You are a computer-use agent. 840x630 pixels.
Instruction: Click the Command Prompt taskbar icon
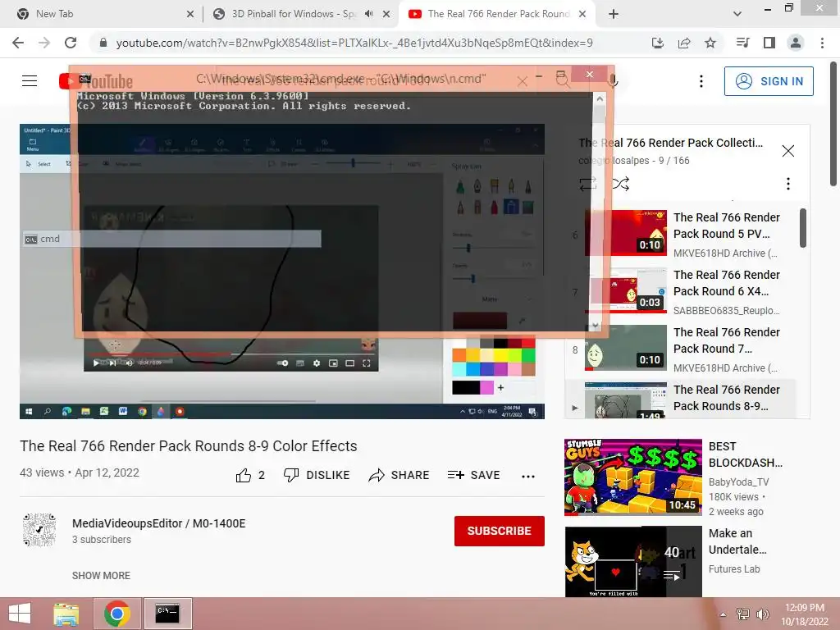(x=167, y=614)
